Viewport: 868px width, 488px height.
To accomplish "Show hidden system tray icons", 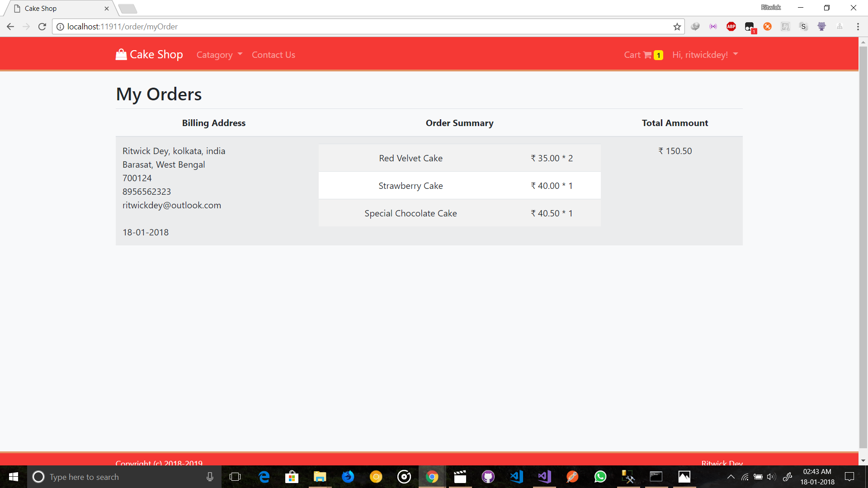I will click(731, 477).
